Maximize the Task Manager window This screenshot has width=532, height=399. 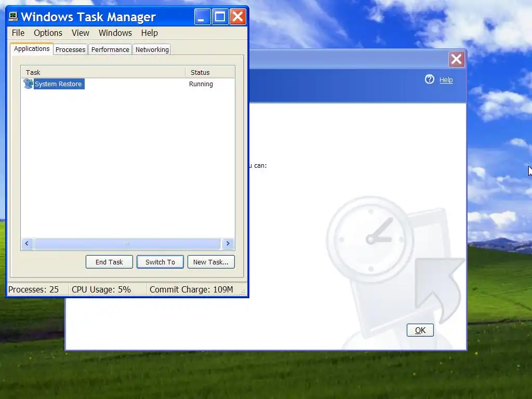(x=220, y=17)
